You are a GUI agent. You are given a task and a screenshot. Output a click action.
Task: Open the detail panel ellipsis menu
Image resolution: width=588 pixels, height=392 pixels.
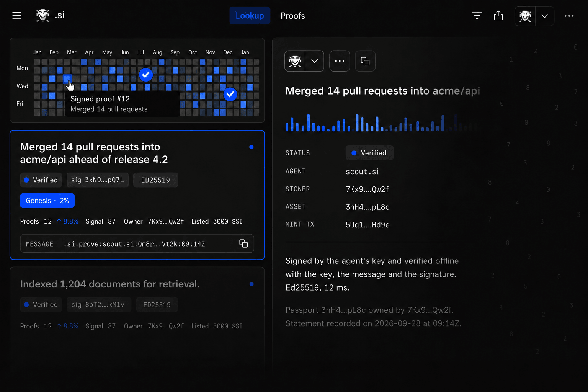coord(340,61)
